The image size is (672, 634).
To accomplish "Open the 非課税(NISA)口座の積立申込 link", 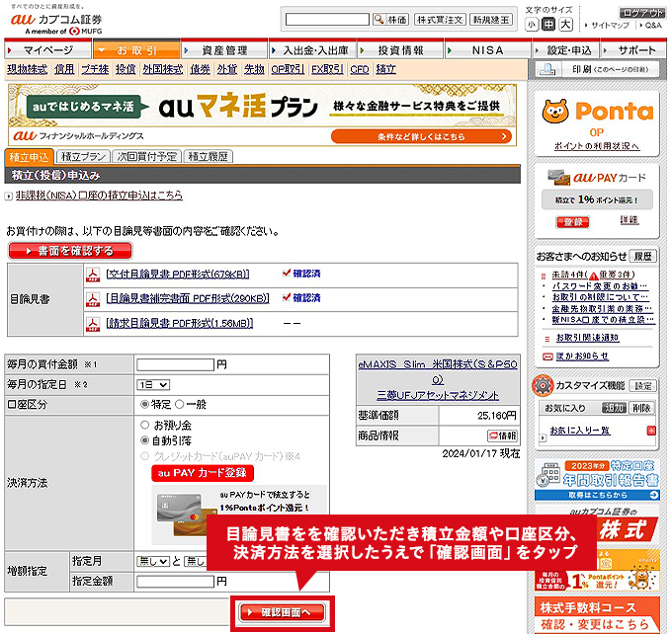I will 99,196.
